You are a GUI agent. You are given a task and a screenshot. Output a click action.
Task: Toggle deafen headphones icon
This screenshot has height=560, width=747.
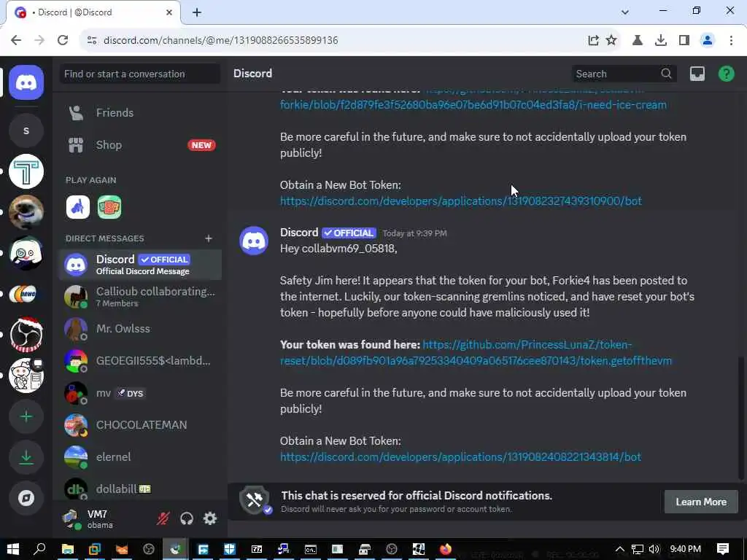[x=187, y=518]
